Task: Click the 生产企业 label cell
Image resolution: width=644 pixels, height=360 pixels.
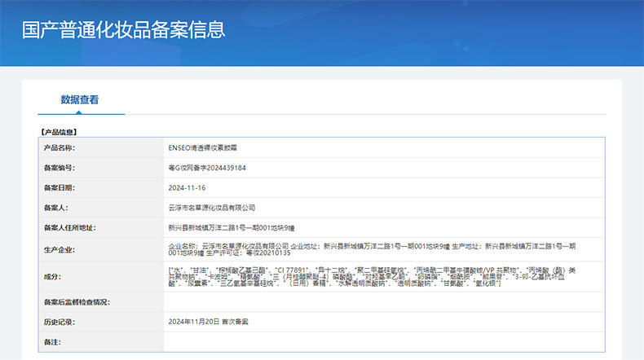Action: point(101,249)
